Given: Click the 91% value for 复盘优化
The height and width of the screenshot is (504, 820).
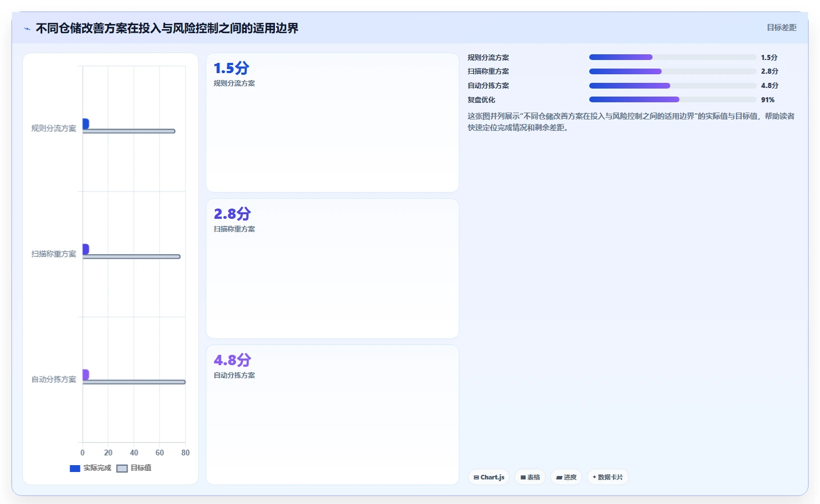Looking at the screenshot, I should [768, 99].
